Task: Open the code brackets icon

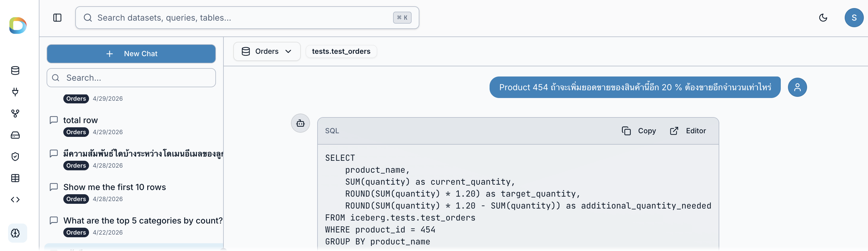Action: (15, 200)
